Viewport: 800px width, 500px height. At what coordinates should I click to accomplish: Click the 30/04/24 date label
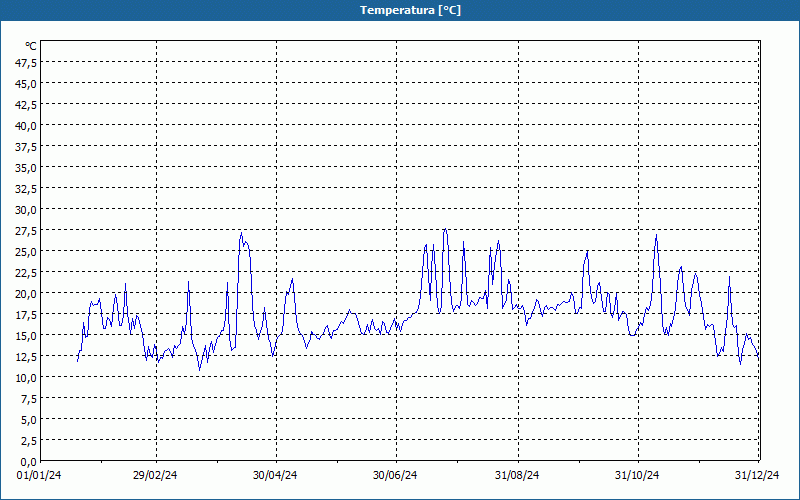[x=275, y=476]
